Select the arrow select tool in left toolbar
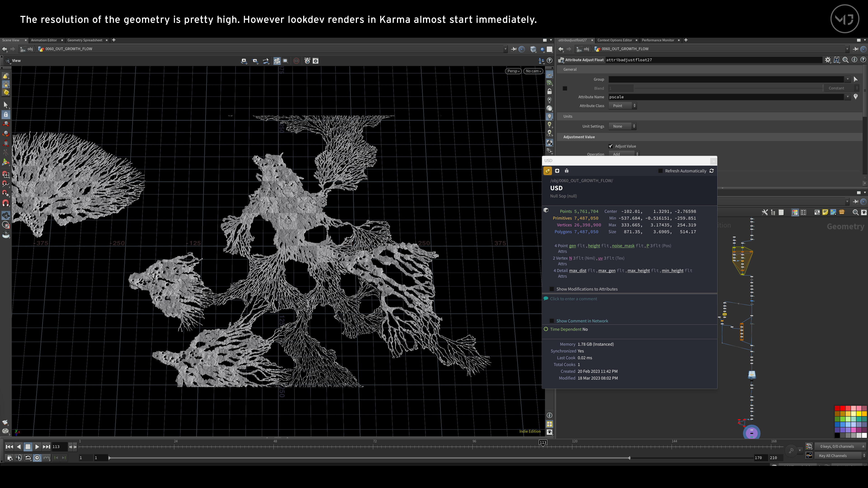Image resolution: width=868 pixels, height=488 pixels. pos(6,105)
